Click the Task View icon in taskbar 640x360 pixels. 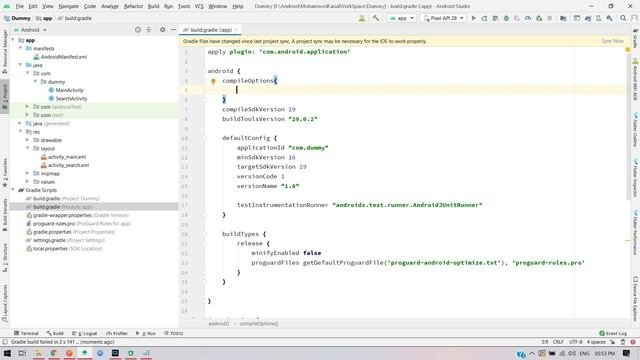(22, 353)
